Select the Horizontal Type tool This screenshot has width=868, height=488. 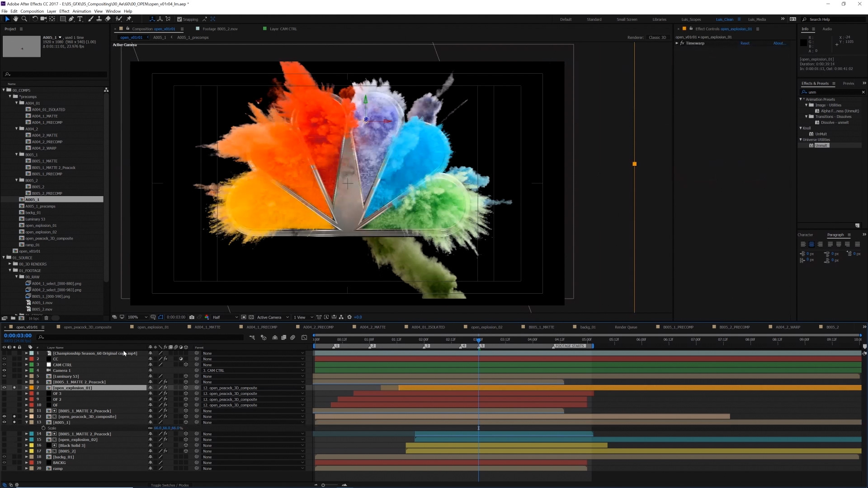[x=80, y=19]
